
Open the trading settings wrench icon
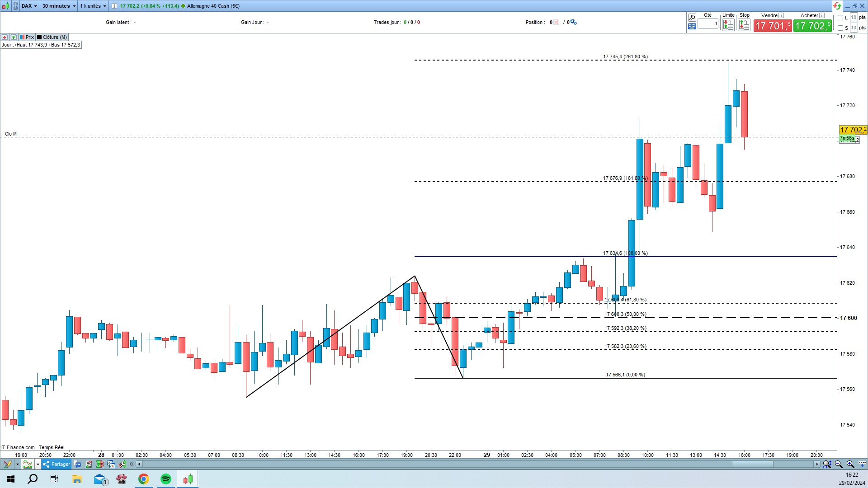click(x=692, y=18)
